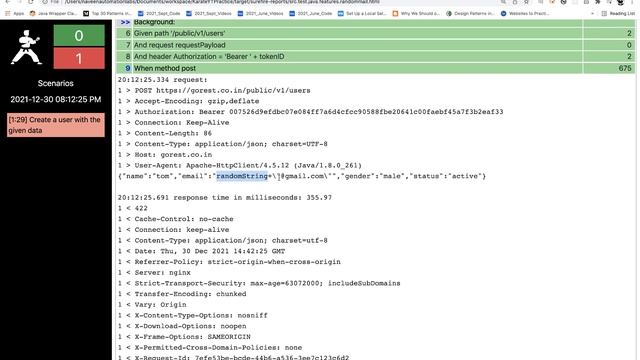Image resolution: width=640 pixels, height=360 pixels.
Task: Open the 2021_Sept_Videos bookmark
Action: (x=209, y=13)
